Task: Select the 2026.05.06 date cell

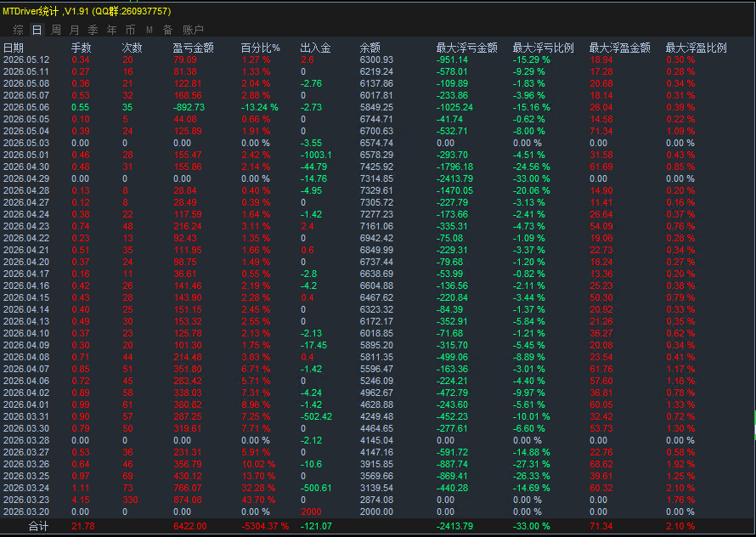Action: click(26, 107)
